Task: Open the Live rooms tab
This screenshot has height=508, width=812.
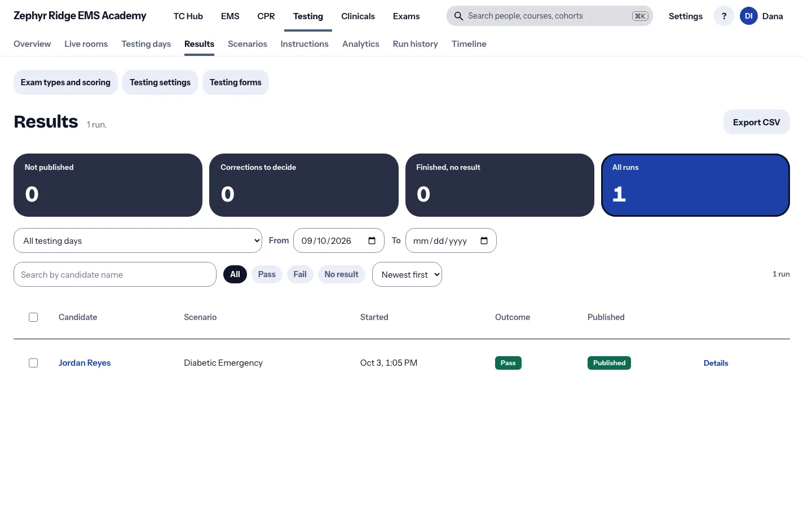Action: click(86, 44)
